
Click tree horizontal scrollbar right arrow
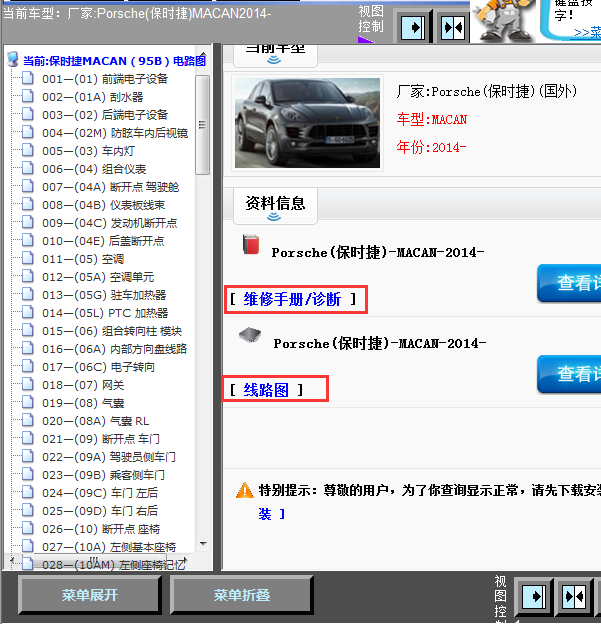[x=184, y=560]
